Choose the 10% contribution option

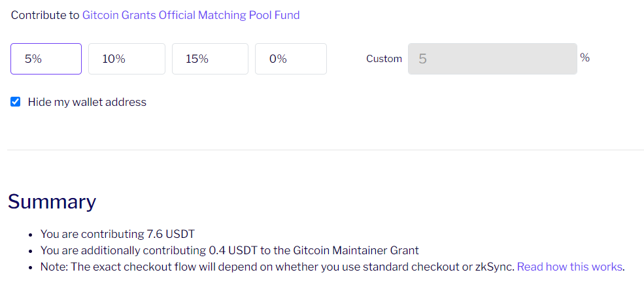tap(126, 59)
